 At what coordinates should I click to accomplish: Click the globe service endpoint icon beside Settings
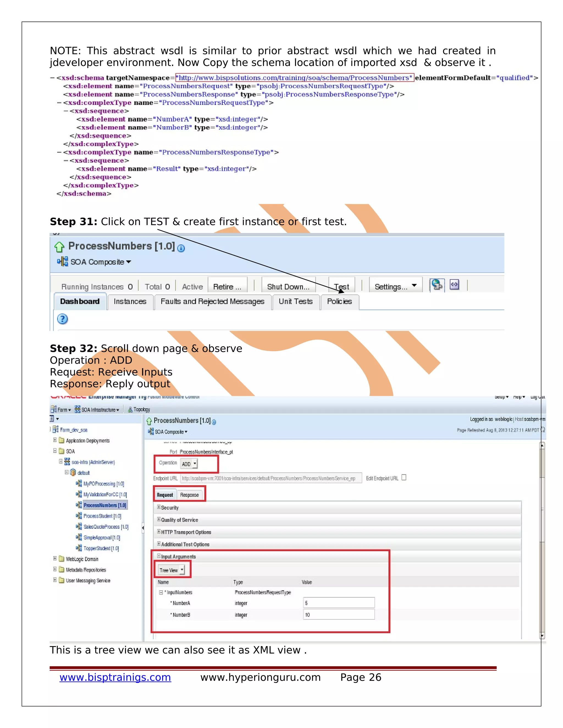[x=437, y=285]
